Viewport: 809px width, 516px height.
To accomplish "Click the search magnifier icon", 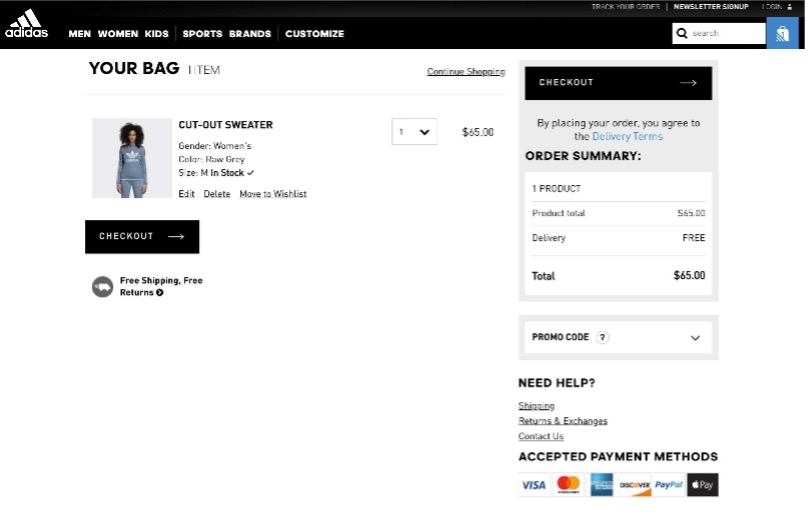I will coord(682,33).
